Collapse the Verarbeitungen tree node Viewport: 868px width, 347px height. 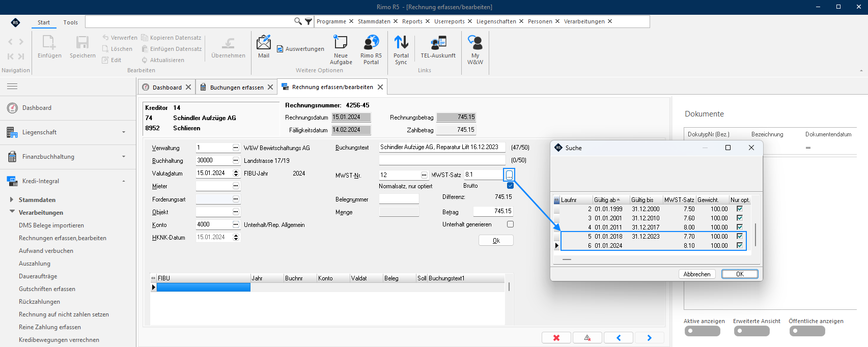[12, 212]
